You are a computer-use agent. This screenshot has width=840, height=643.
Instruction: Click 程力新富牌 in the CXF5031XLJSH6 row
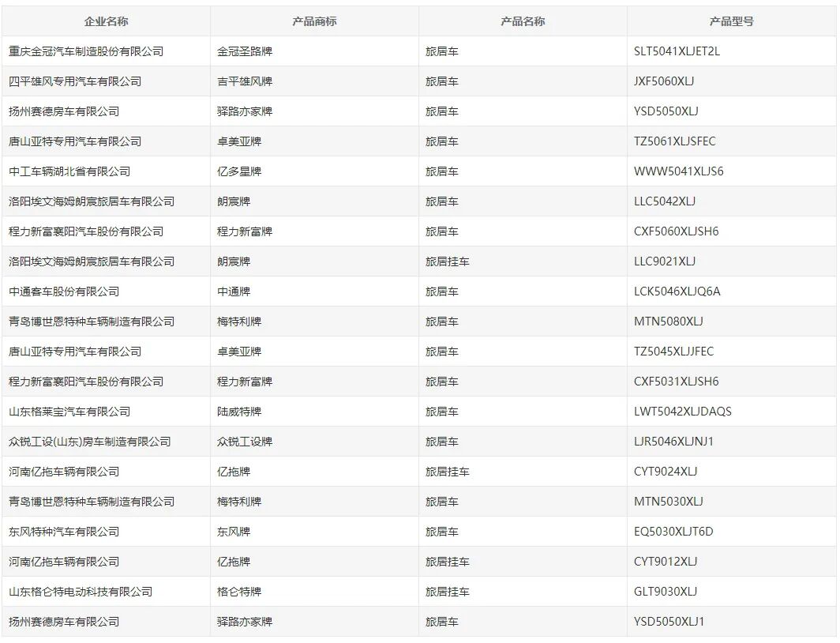(245, 382)
